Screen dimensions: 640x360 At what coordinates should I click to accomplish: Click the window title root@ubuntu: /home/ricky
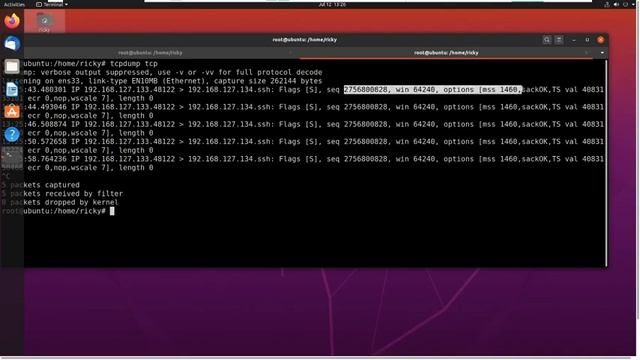tap(304, 40)
